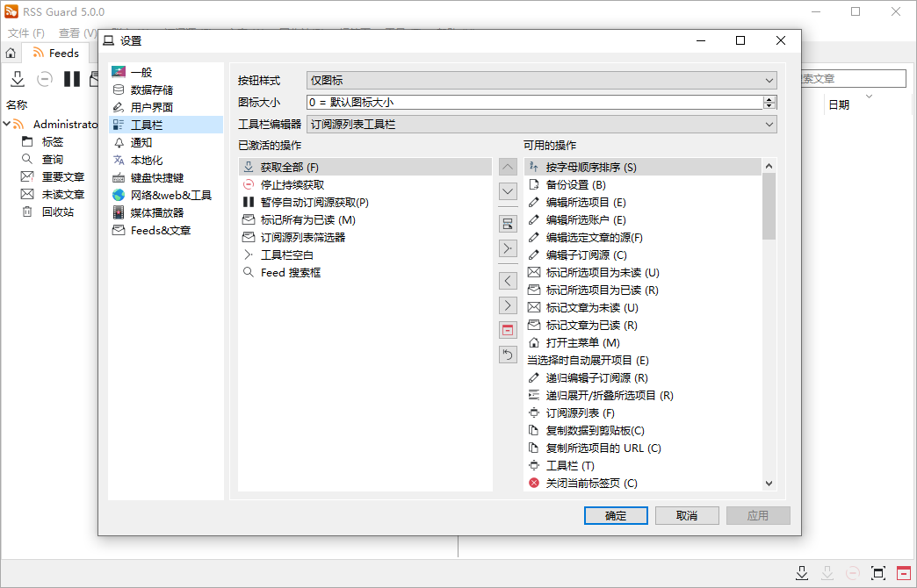
Task: Insert a spacer into the toolbar
Action: (508, 247)
